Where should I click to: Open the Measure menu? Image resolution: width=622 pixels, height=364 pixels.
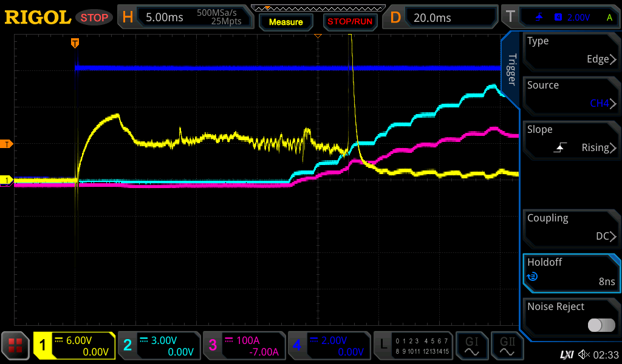(x=285, y=22)
